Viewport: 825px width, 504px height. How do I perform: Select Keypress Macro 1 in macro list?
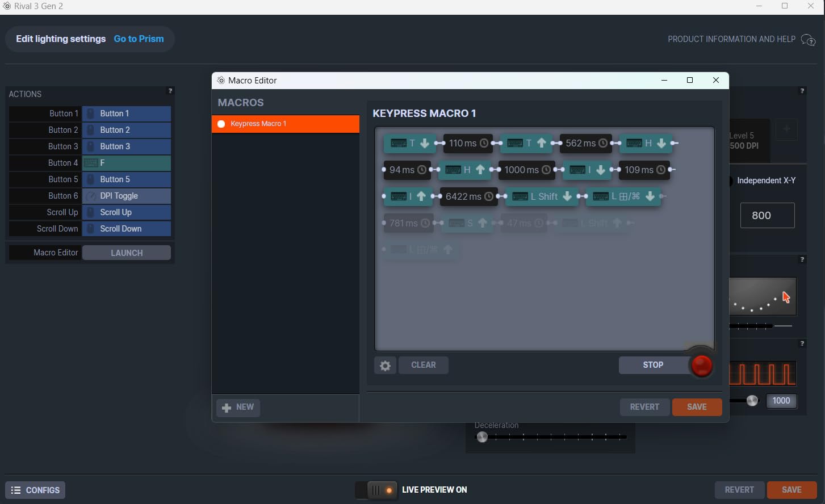pyautogui.click(x=285, y=124)
